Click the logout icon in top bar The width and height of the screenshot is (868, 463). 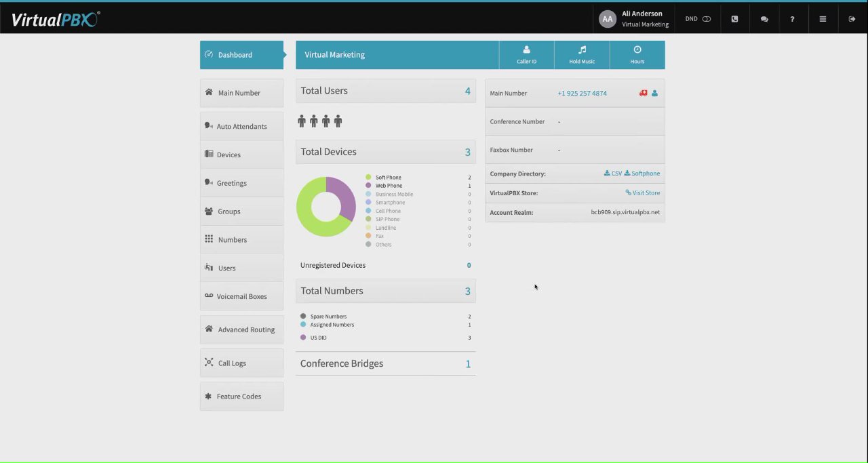[852, 19]
